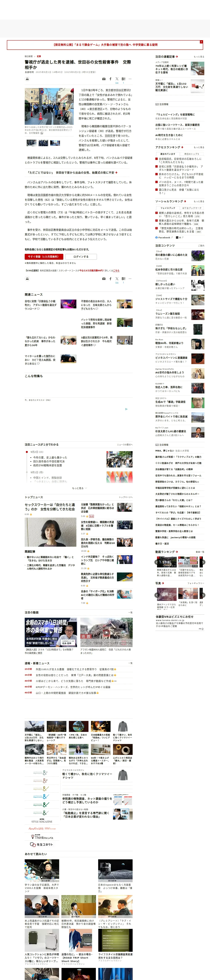Switch to はてなブックマーク tab

(192, 208)
